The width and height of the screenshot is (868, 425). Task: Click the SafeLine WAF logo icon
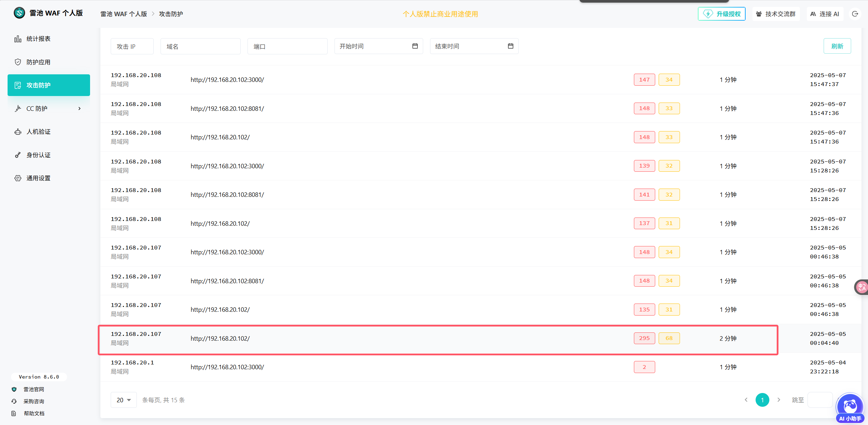19,13
